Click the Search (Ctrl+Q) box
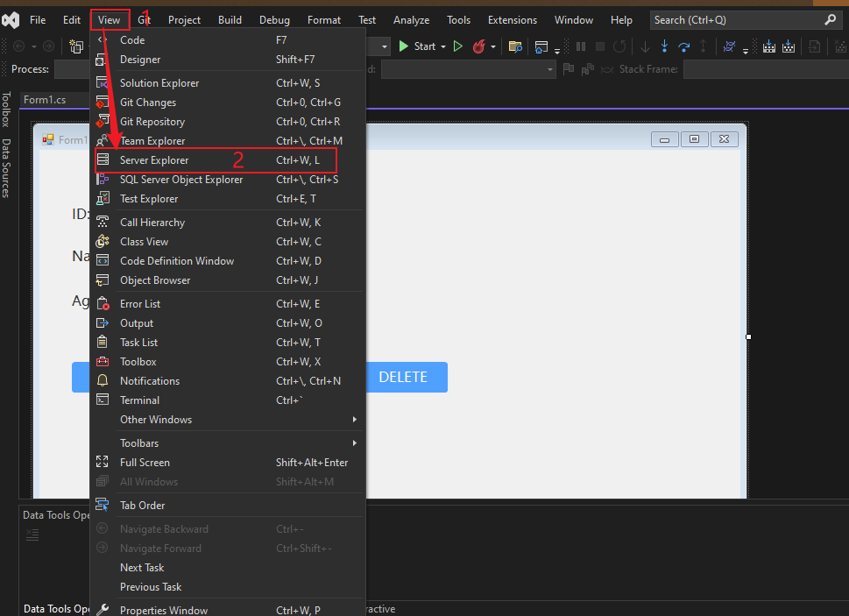This screenshot has height=616, width=849. tap(745, 20)
